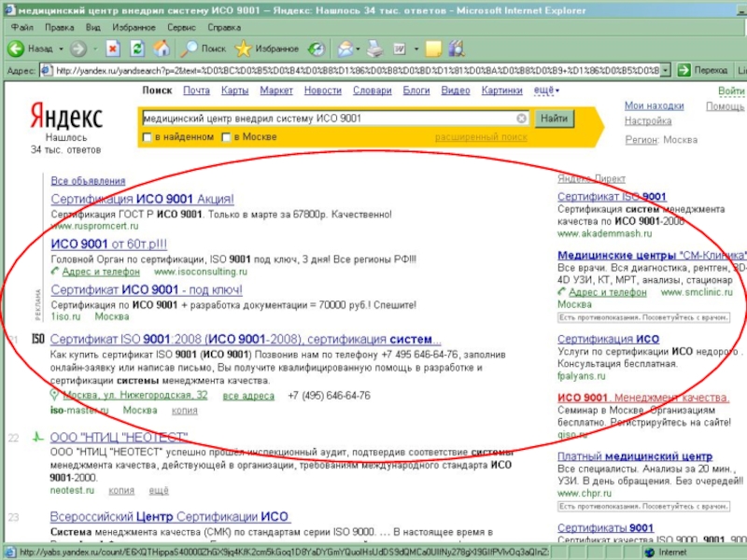The height and width of the screenshot is (560, 747).
Task: Clear the Yandex search query with X
Action: (522, 119)
